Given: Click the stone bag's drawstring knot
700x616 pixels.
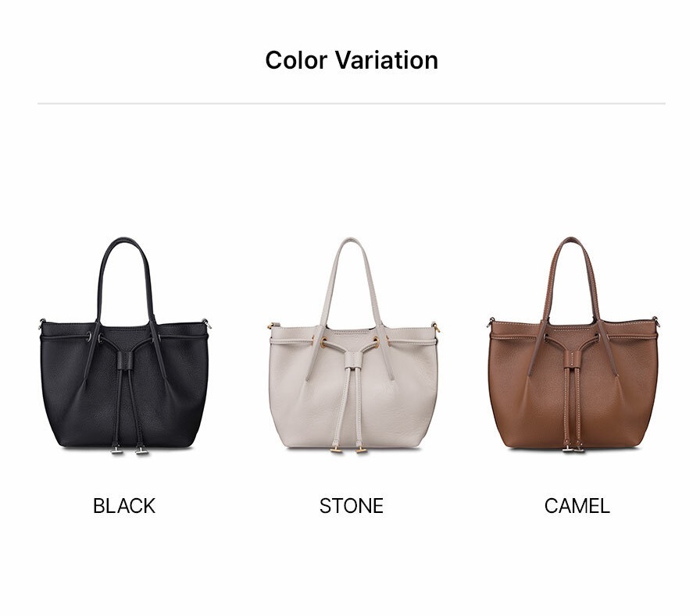Looking at the screenshot, I should [353, 361].
